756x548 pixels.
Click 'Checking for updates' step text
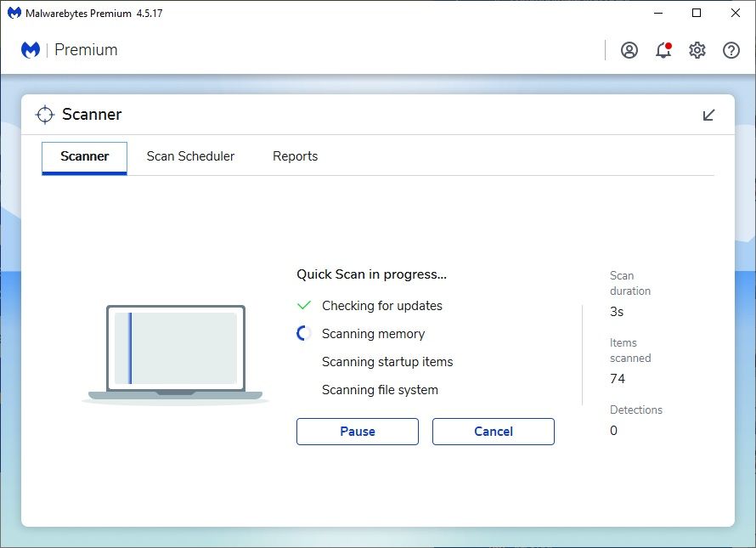click(382, 305)
